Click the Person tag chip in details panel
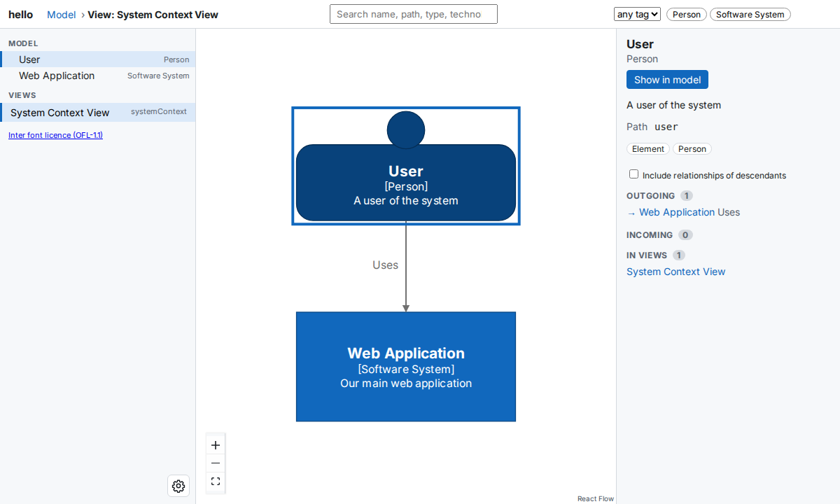840x504 pixels. click(692, 149)
